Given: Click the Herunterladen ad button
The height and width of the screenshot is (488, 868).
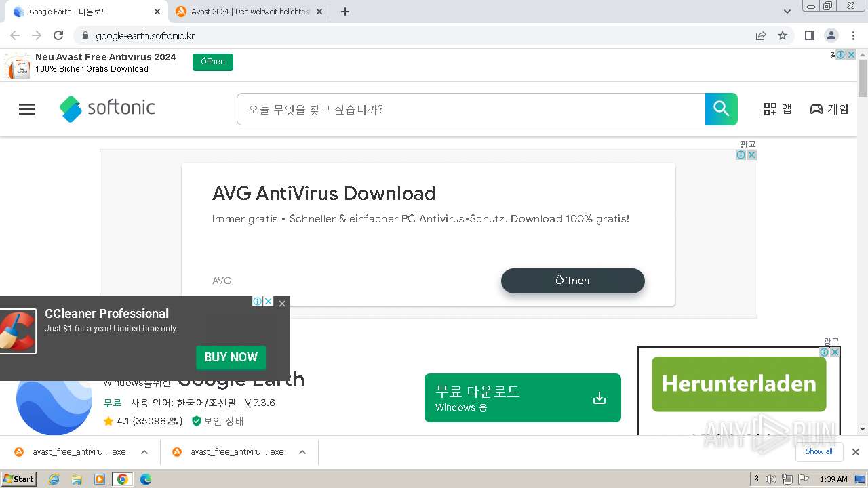Looking at the screenshot, I should (739, 384).
